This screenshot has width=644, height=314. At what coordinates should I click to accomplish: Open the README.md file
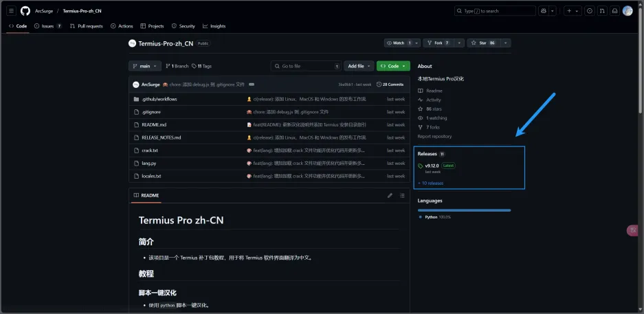point(154,125)
